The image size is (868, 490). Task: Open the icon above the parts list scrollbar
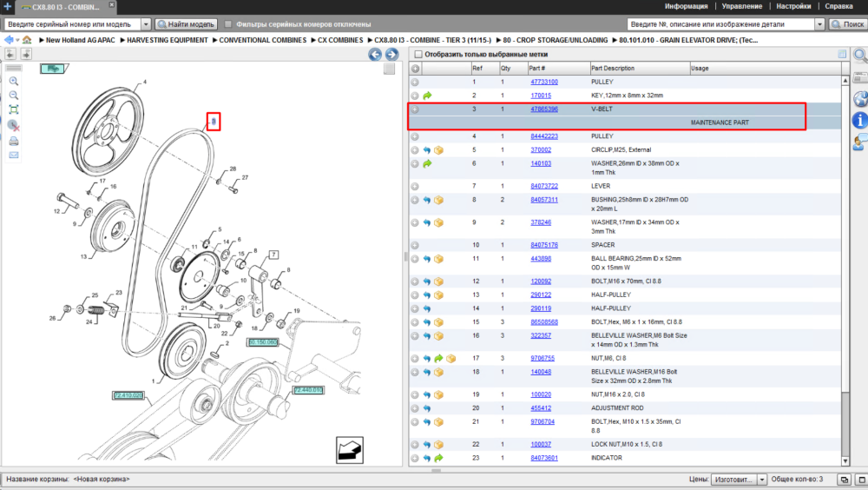pos(842,55)
